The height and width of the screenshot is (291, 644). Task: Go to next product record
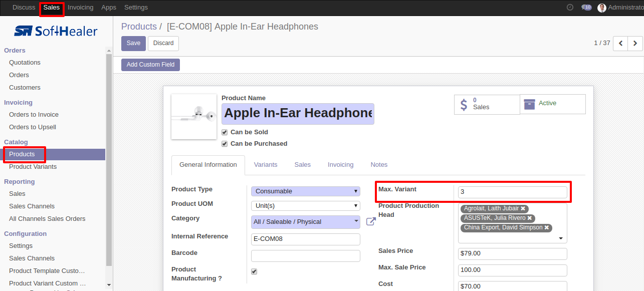pyautogui.click(x=635, y=44)
